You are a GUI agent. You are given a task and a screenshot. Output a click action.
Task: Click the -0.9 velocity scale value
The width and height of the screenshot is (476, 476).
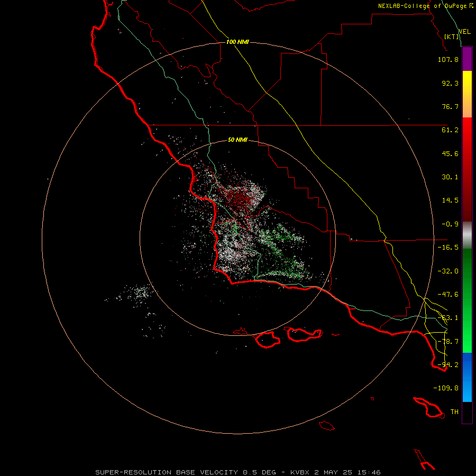coord(450,224)
